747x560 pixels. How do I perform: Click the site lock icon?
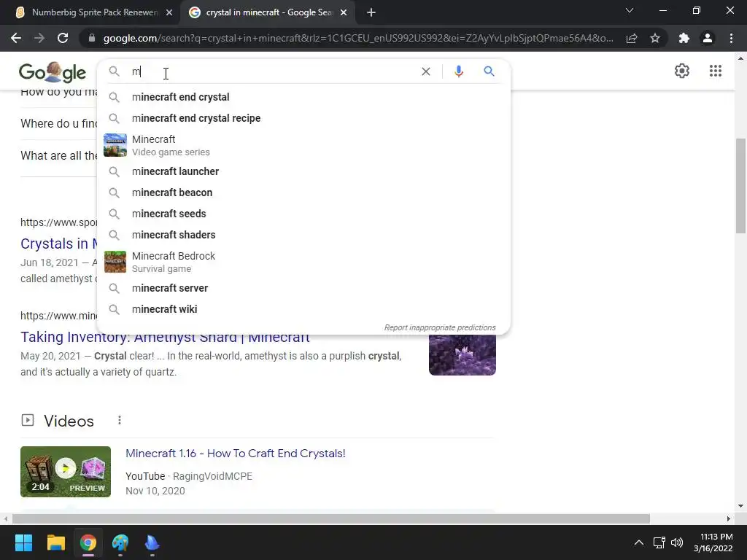pos(92,38)
